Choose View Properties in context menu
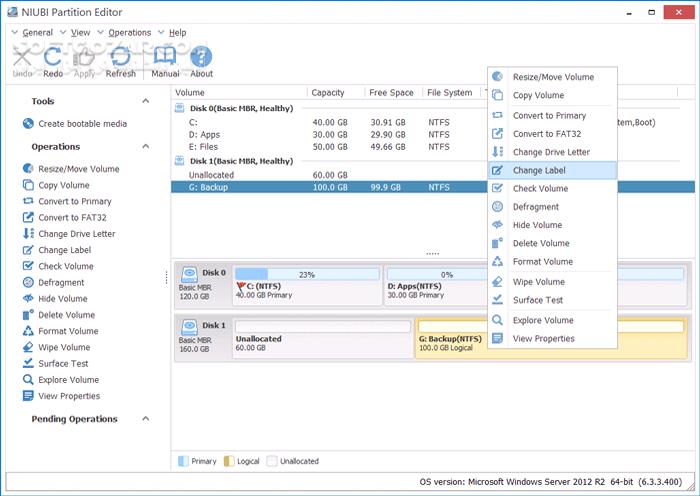The image size is (700, 496). tap(553, 338)
